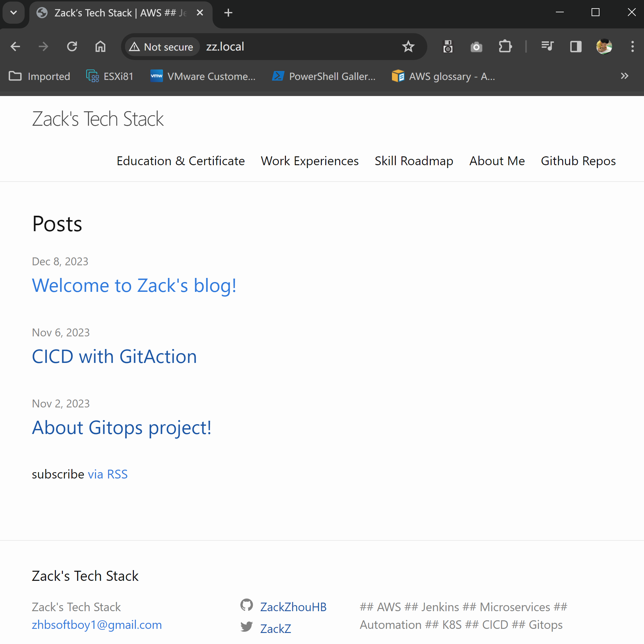Select the Education & Certificate menu item
Screen dimensions: 644x644
pyautogui.click(x=181, y=160)
